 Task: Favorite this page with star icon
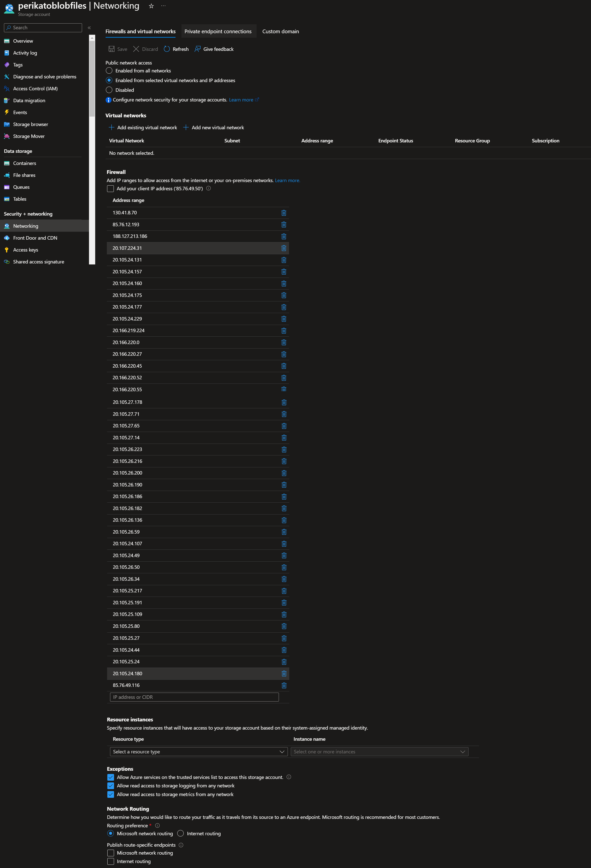tap(151, 6)
